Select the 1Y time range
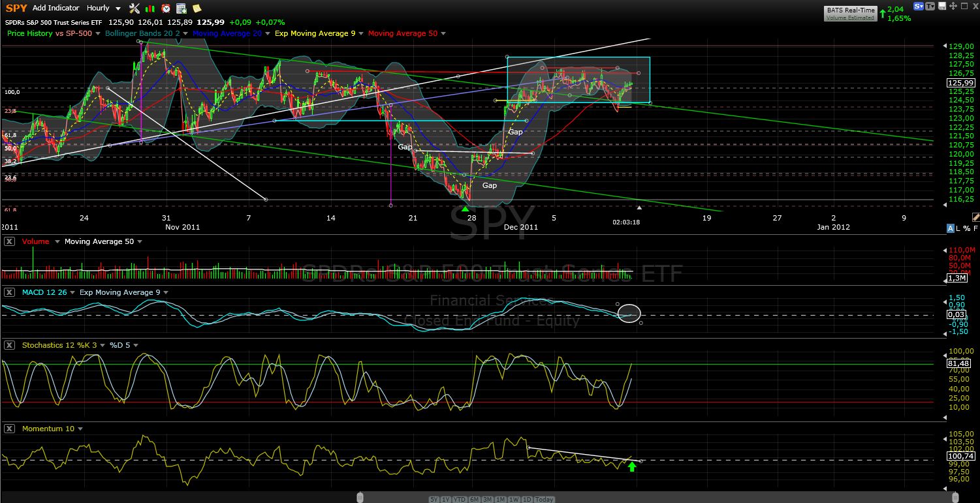This screenshot has height=503, width=980. [445, 499]
